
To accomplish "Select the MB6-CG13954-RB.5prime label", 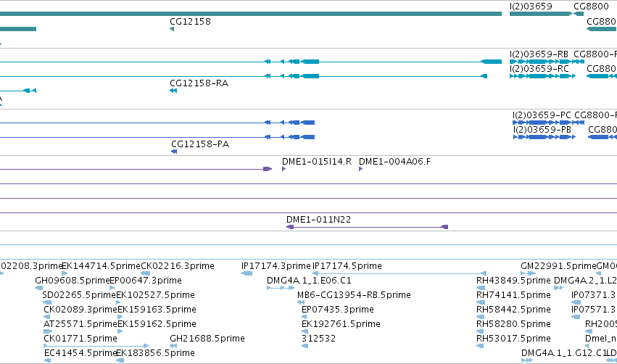I will coord(354,295).
